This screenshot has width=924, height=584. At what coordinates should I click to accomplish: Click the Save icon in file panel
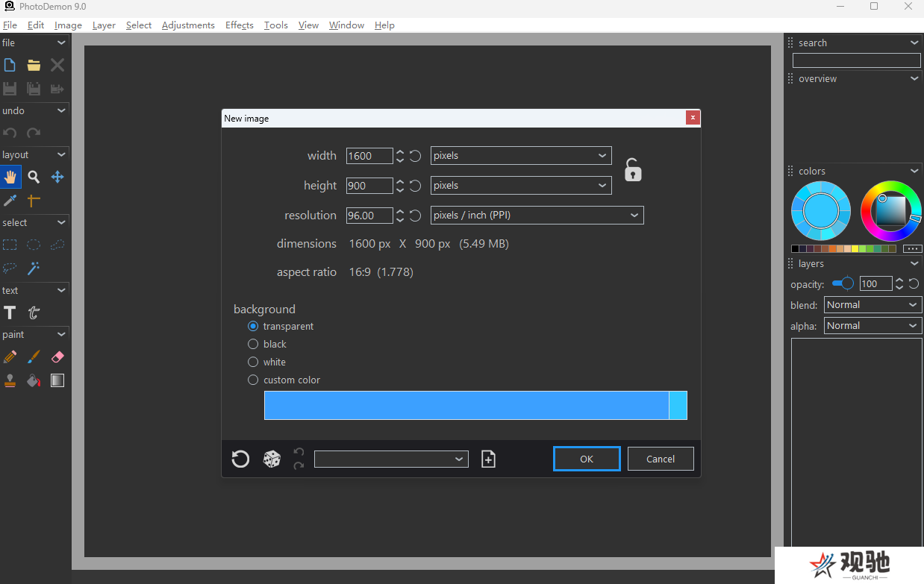[10, 89]
